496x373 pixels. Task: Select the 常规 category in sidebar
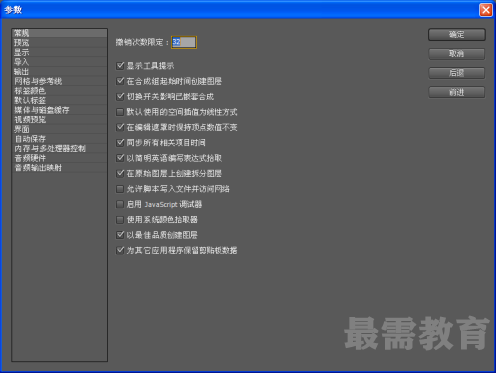point(59,33)
